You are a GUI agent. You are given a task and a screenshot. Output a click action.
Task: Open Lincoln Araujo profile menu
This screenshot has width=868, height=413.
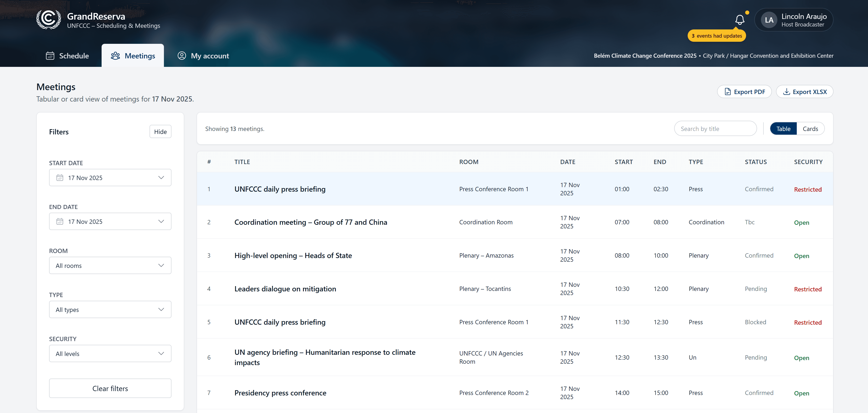(794, 20)
